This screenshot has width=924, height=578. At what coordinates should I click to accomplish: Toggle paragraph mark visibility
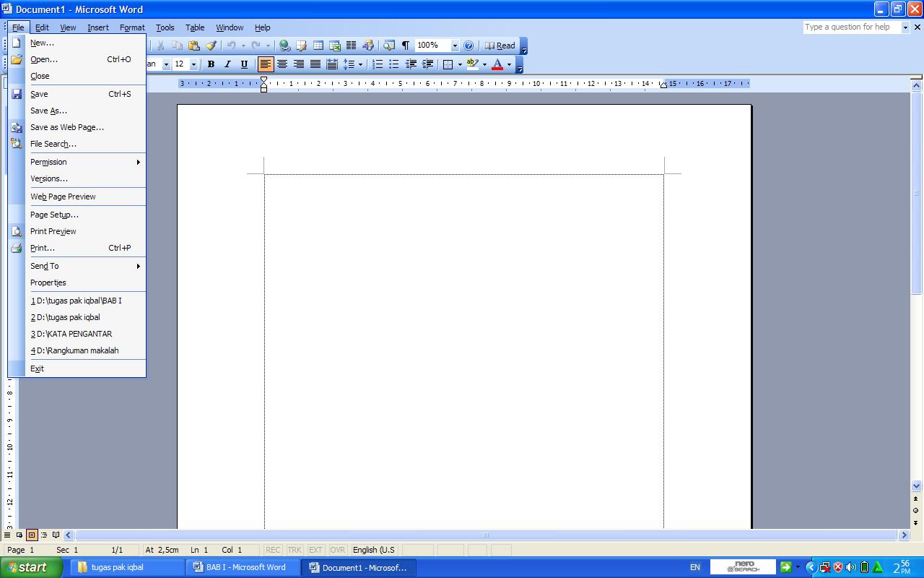[406, 45]
